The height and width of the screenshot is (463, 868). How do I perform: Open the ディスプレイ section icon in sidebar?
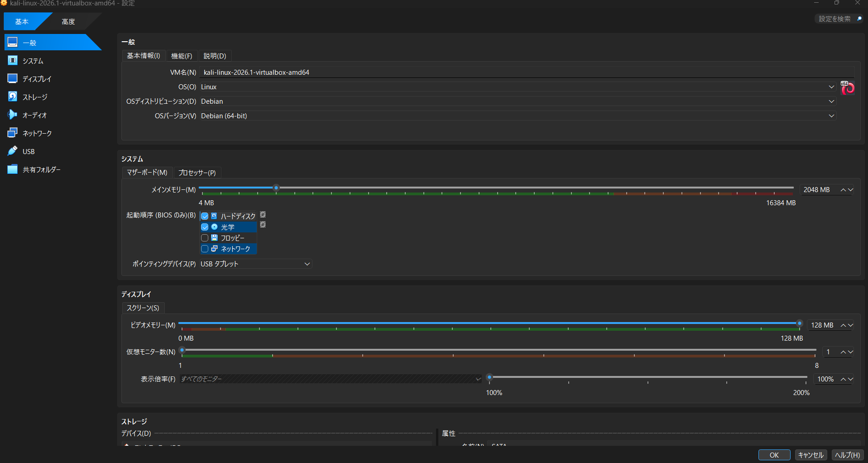pos(13,78)
